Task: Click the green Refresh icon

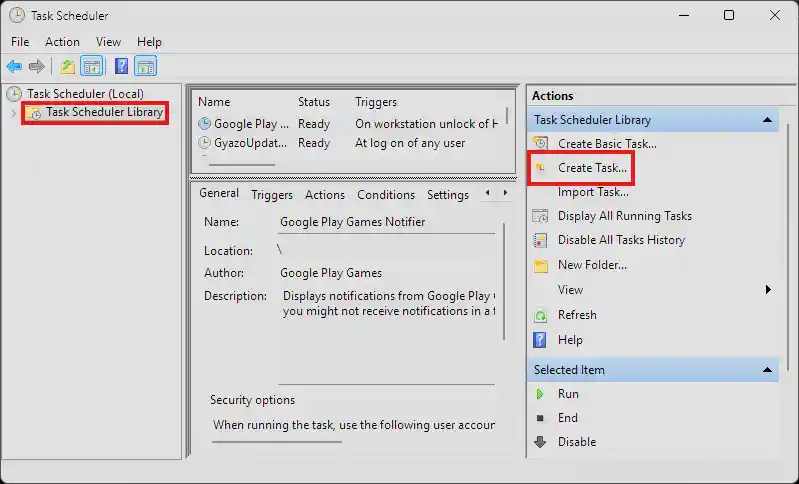Action: click(540, 315)
